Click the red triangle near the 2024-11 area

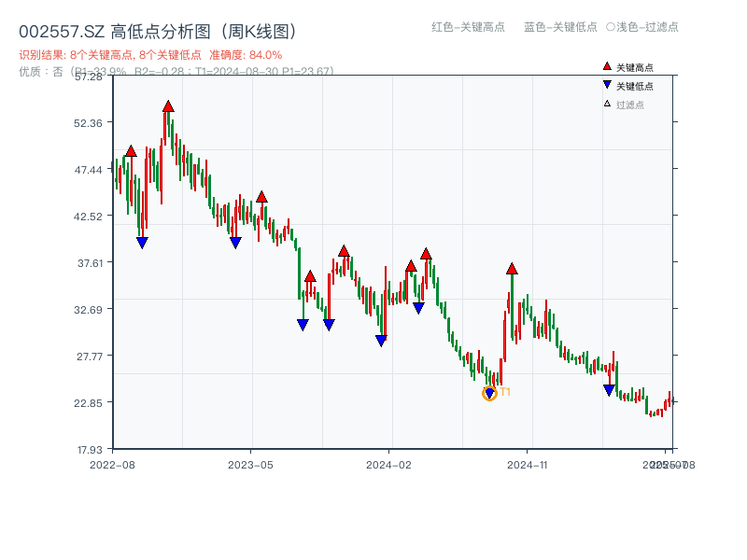coord(512,267)
